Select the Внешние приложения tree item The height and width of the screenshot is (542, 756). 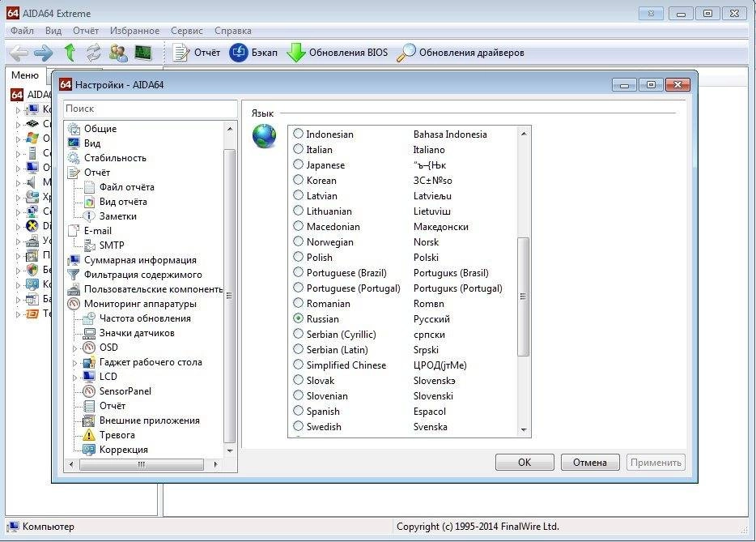150,420
